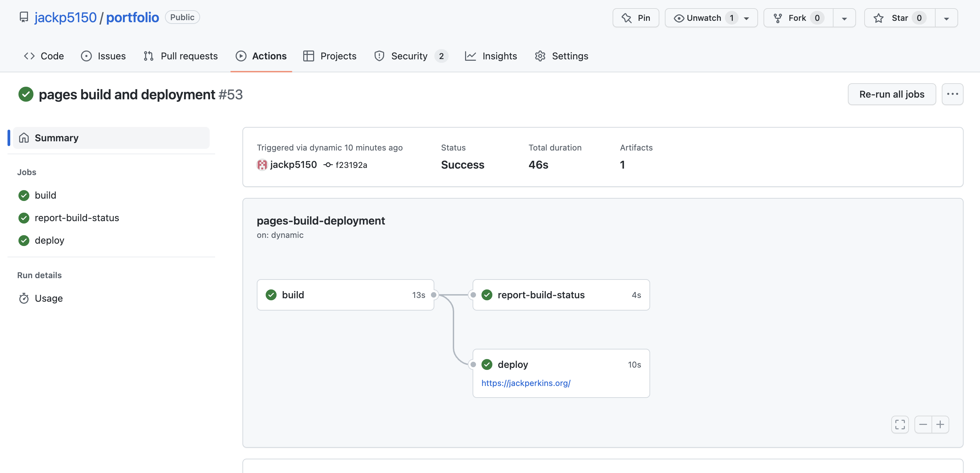Open the kebab menu next to Re-run all jobs
This screenshot has width=980, height=473.
click(953, 94)
